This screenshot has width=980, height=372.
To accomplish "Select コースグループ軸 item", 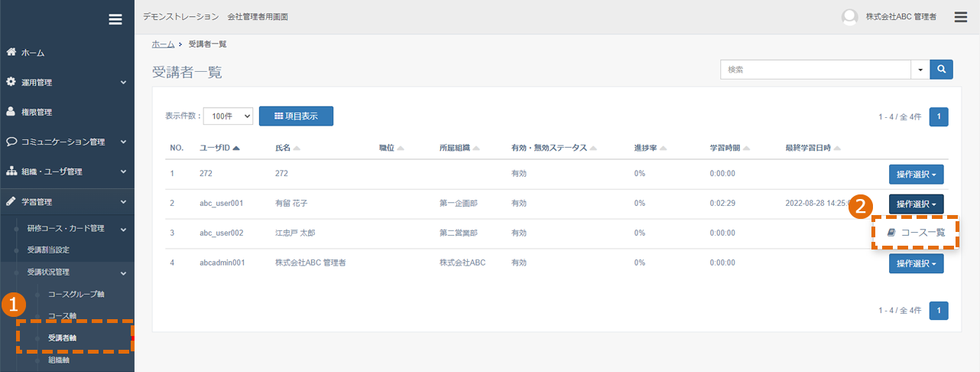I will click(78, 294).
